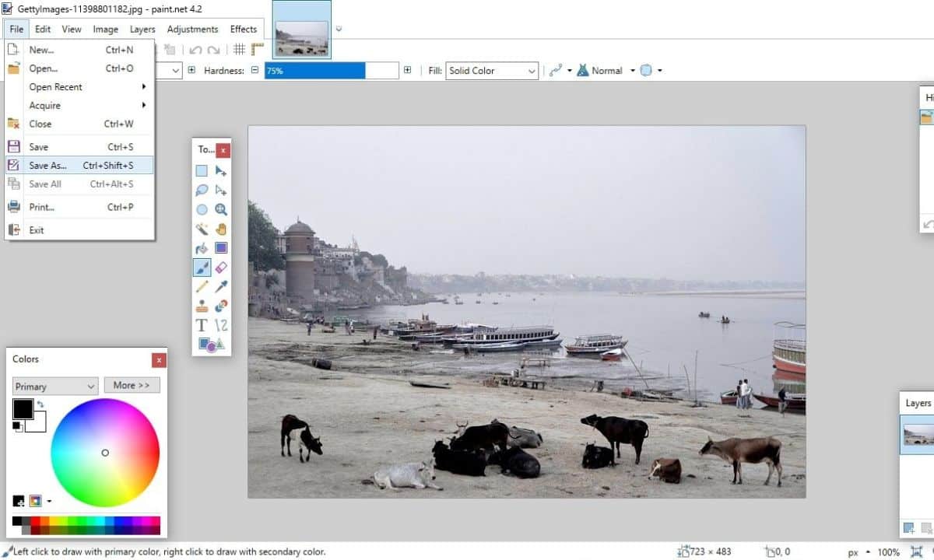Select the Pan hand tool

[x=221, y=229]
